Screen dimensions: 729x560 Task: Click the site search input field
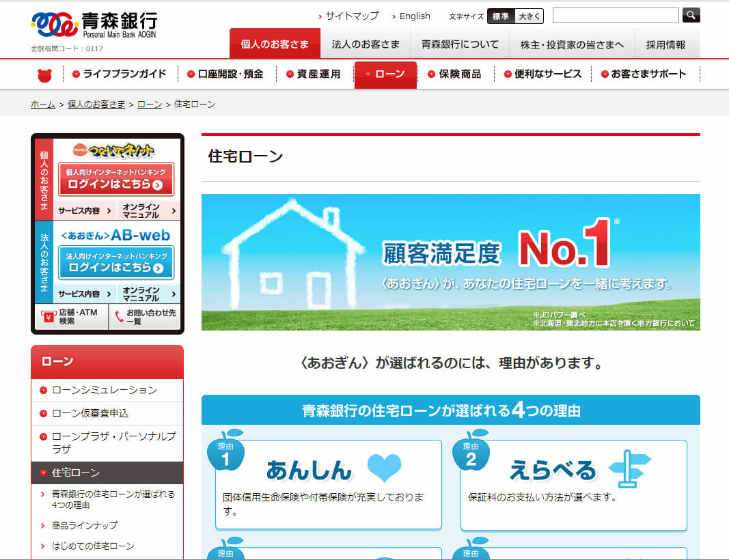tap(615, 15)
